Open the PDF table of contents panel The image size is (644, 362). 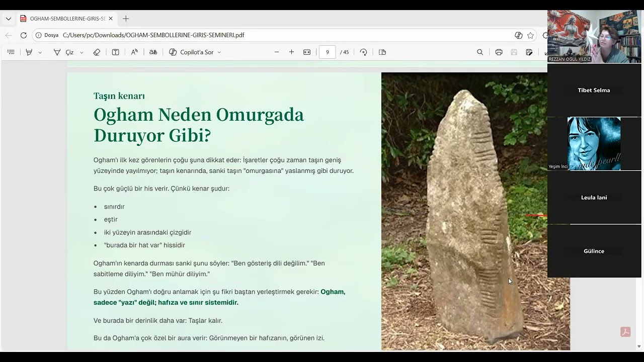coord(11,52)
